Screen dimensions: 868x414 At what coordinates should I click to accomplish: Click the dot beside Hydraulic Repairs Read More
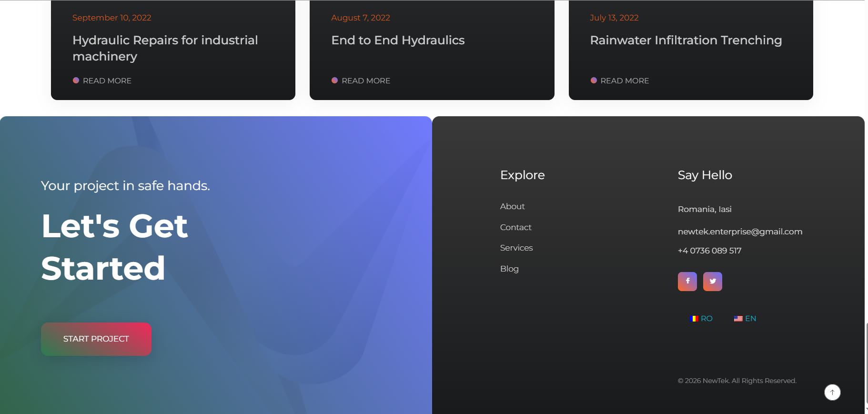pos(76,81)
